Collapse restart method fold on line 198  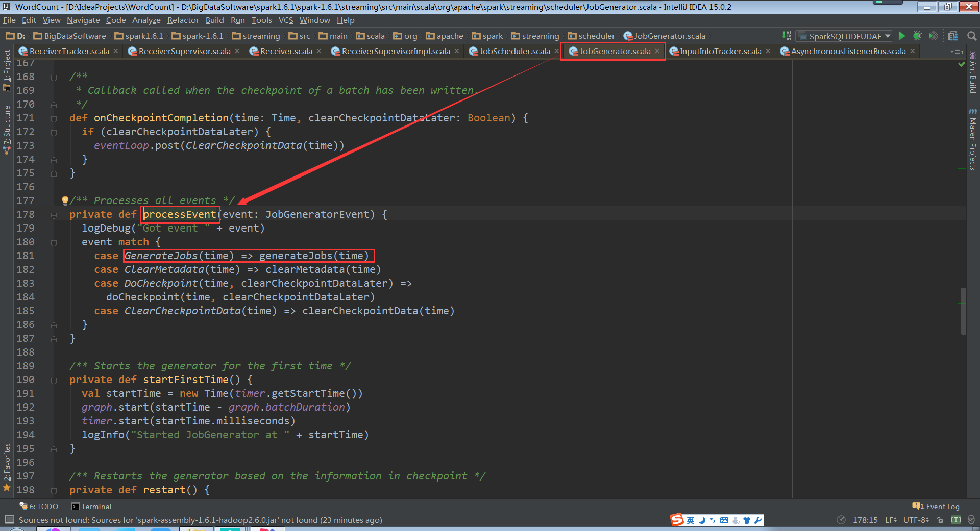(54, 490)
